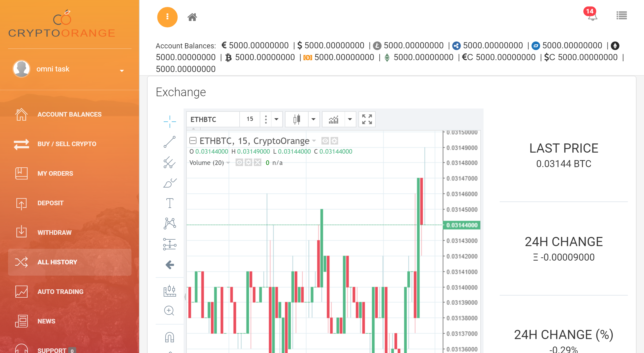The height and width of the screenshot is (353, 644).
Task: Click the Ethereum Classic green diamond icon
Action: [x=387, y=57]
